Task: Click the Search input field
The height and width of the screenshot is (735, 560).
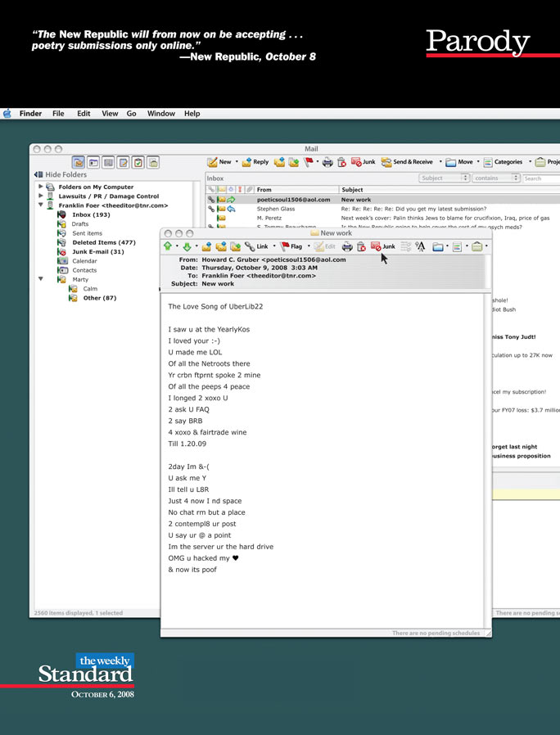Action: tap(541, 178)
